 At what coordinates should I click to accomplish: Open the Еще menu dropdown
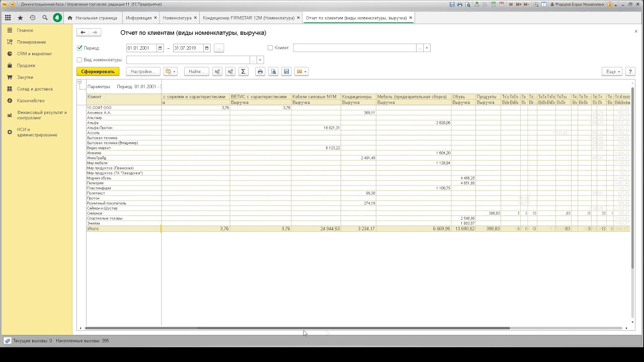pyautogui.click(x=612, y=71)
